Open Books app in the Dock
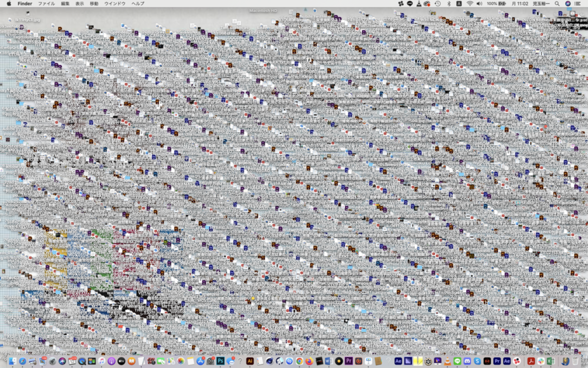 [x=131, y=361]
